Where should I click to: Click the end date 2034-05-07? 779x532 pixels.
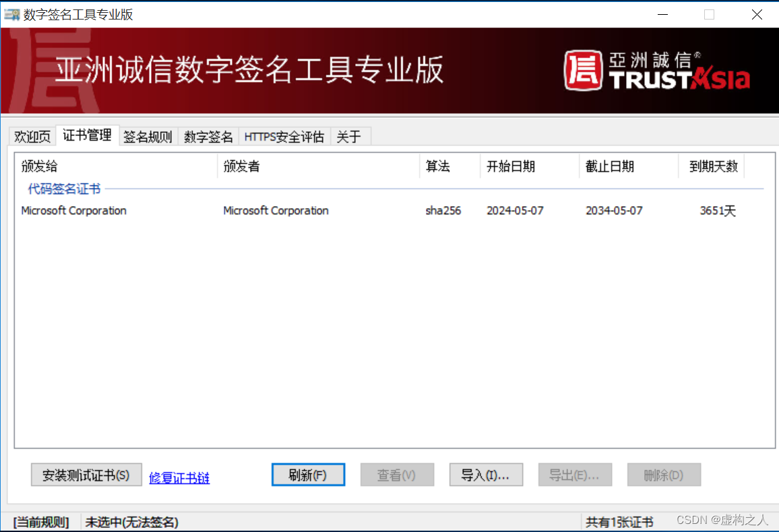[614, 210]
